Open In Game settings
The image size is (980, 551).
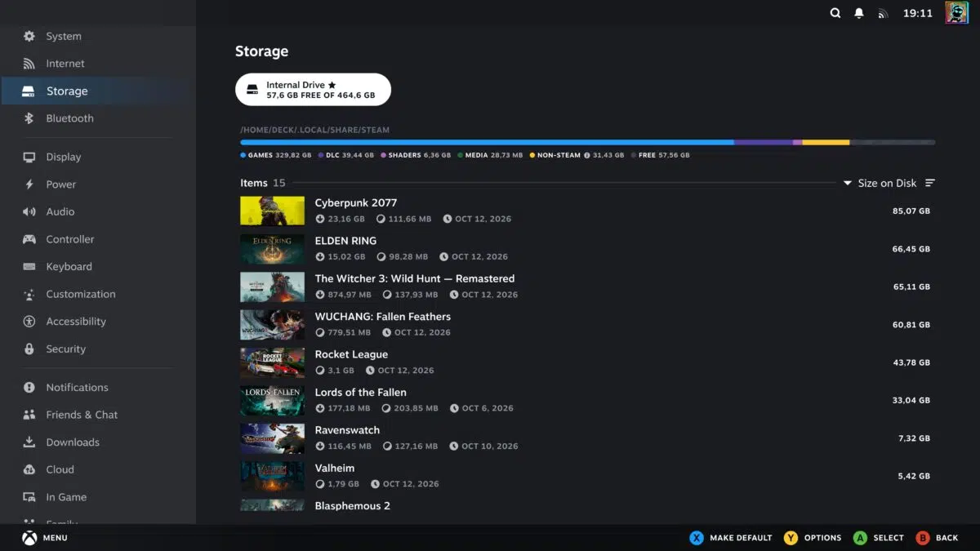[x=98, y=497]
